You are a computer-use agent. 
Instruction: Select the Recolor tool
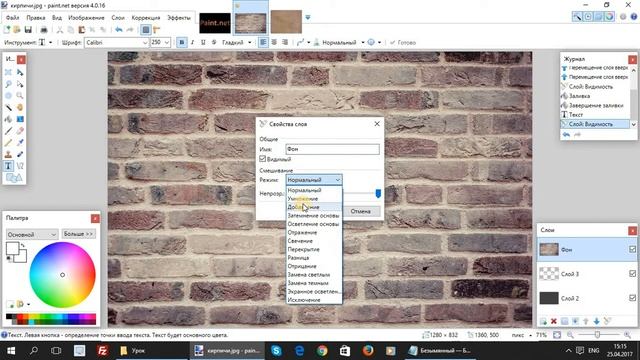tap(20, 154)
